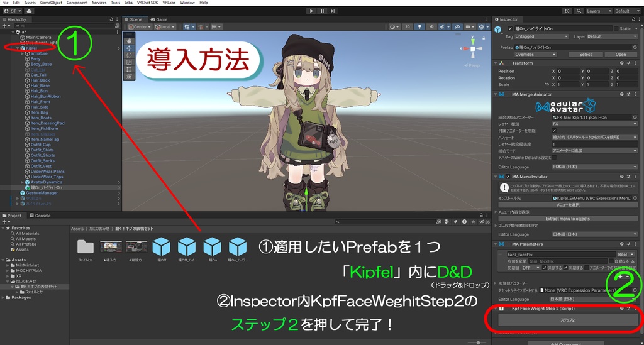644x345 pixels.
Task: Select the Scale tool in scene toolbar
Action: pyautogui.click(x=129, y=62)
